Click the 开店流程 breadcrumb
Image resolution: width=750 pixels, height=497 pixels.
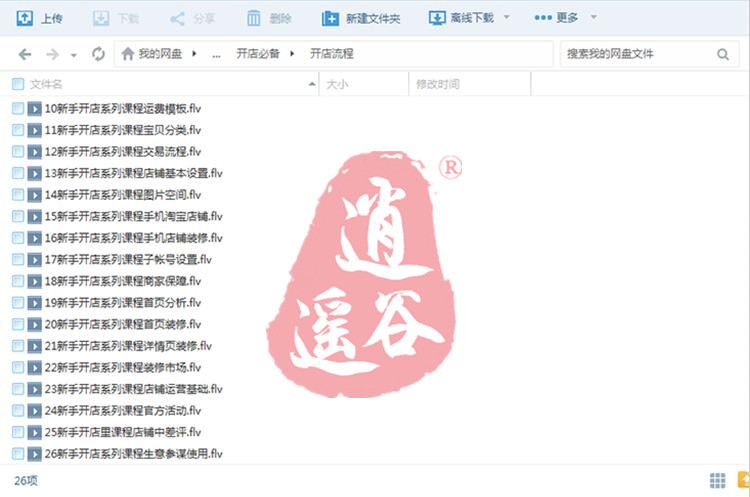[x=332, y=54]
